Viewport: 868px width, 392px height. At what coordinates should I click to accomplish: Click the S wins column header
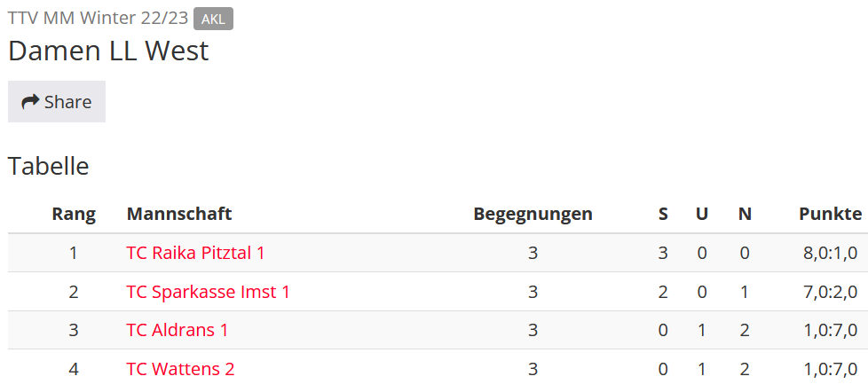(x=663, y=214)
